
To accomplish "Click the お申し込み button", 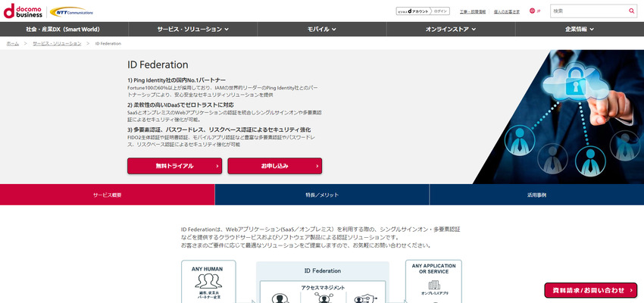I will 275,166.
